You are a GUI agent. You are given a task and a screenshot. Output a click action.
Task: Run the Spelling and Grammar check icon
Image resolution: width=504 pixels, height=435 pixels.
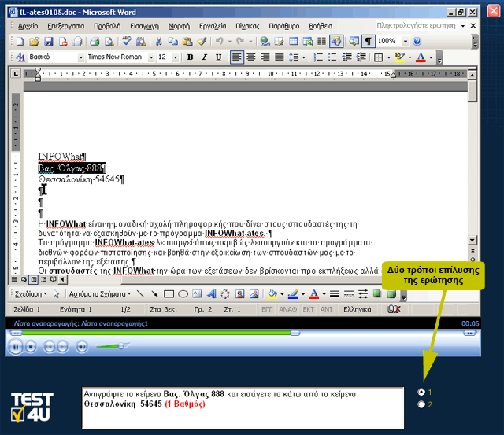pos(127,42)
